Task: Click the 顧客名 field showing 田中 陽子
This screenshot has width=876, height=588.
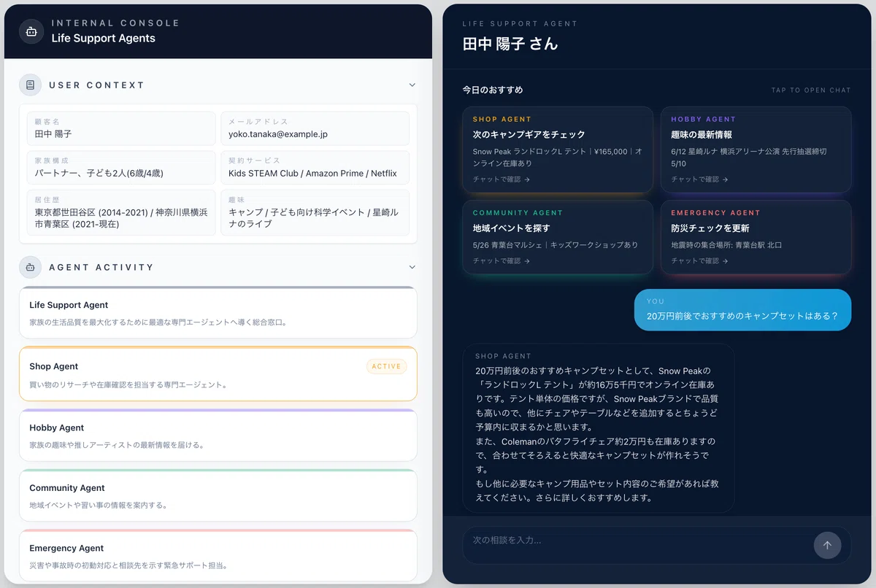Action: (x=121, y=128)
